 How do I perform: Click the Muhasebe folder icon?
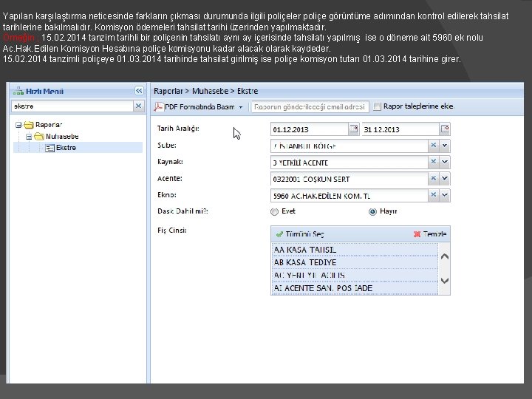39,137
